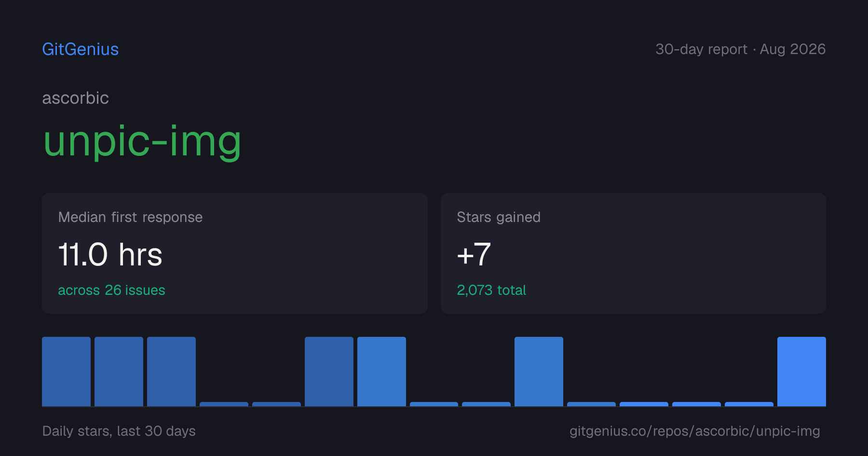868x456 pixels.
Task: Click the Median first response heading
Action: tap(130, 217)
